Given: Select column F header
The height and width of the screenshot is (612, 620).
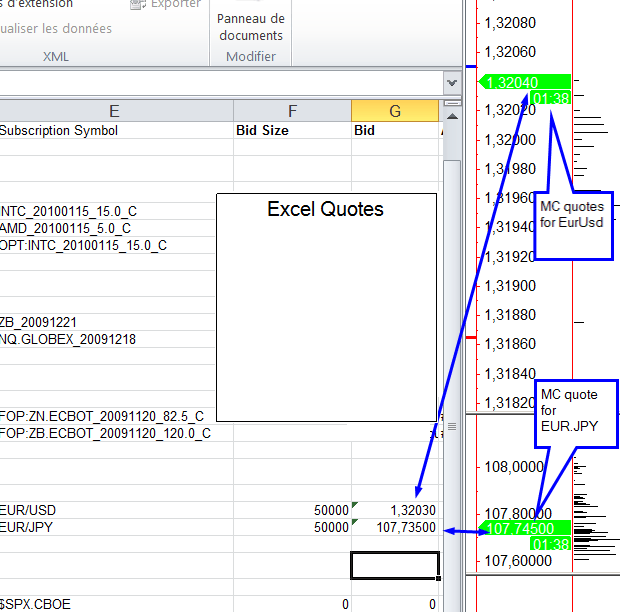Looking at the screenshot, I should (292, 111).
